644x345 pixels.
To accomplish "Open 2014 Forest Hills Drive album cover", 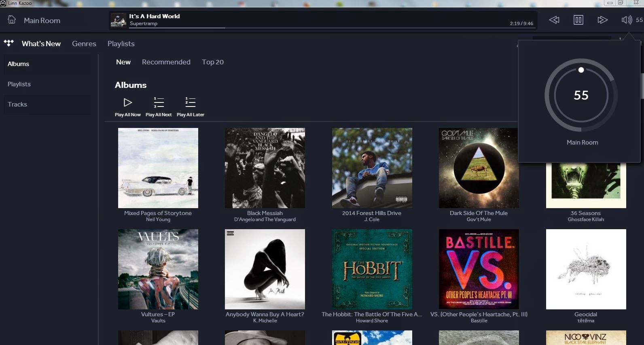I will coord(372,168).
